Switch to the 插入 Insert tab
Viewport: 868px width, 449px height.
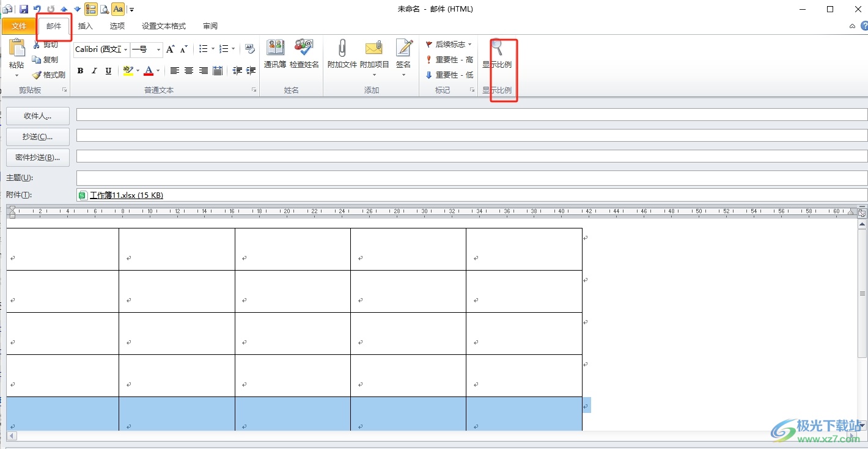[86, 26]
